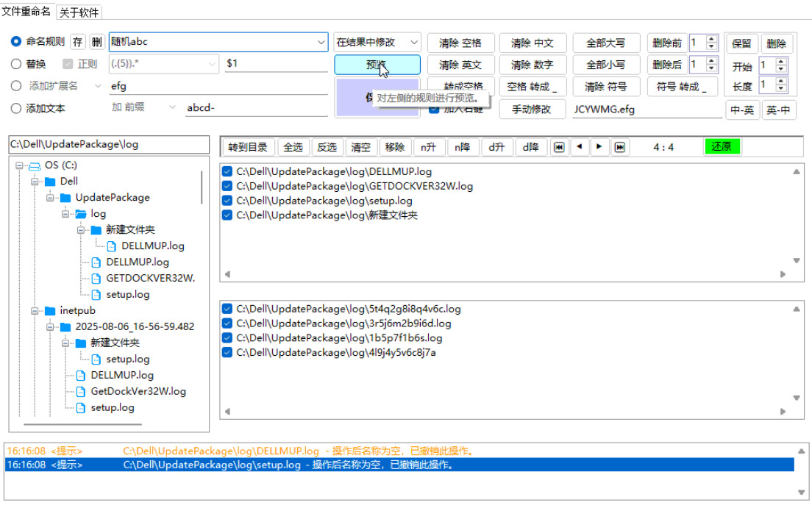The image size is (812, 508).
Task: Click the abcd- prefix text field
Action: (x=257, y=108)
